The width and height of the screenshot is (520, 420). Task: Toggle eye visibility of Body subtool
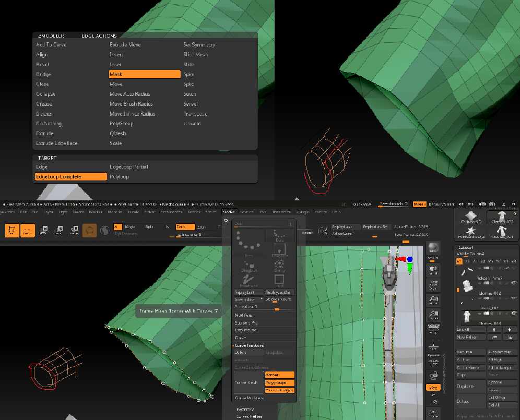[514, 298]
